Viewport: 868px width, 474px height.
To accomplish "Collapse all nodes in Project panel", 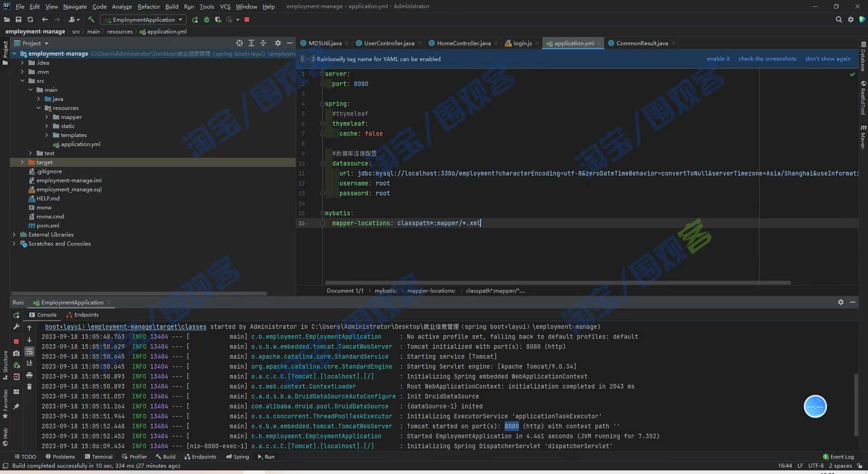I will click(x=263, y=43).
